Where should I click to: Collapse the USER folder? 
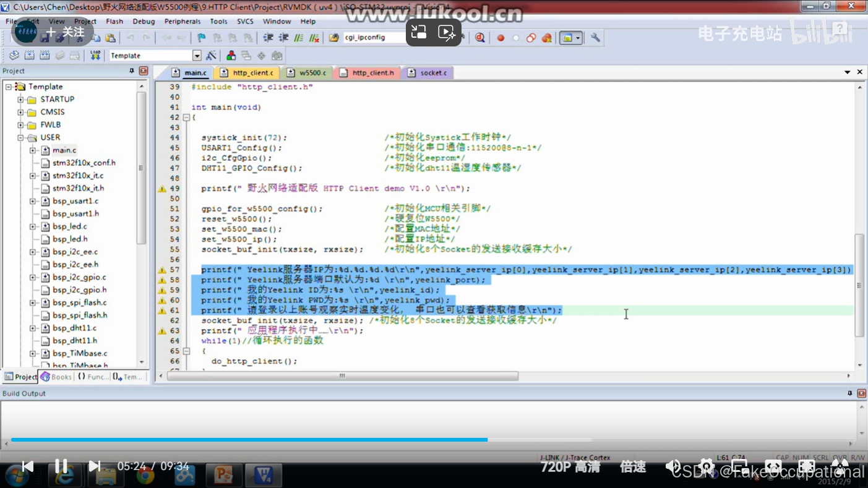(x=20, y=137)
